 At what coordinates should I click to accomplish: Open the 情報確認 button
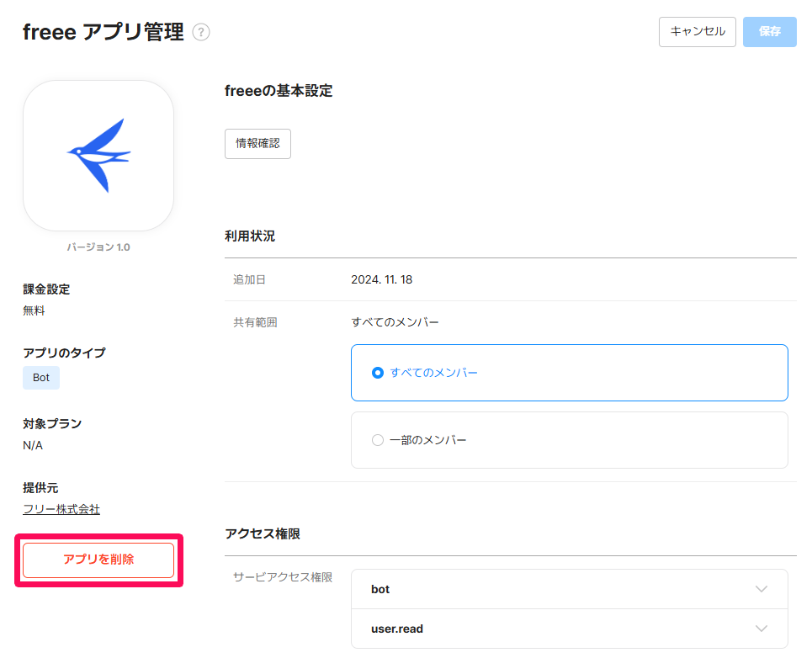tap(257, 143)
